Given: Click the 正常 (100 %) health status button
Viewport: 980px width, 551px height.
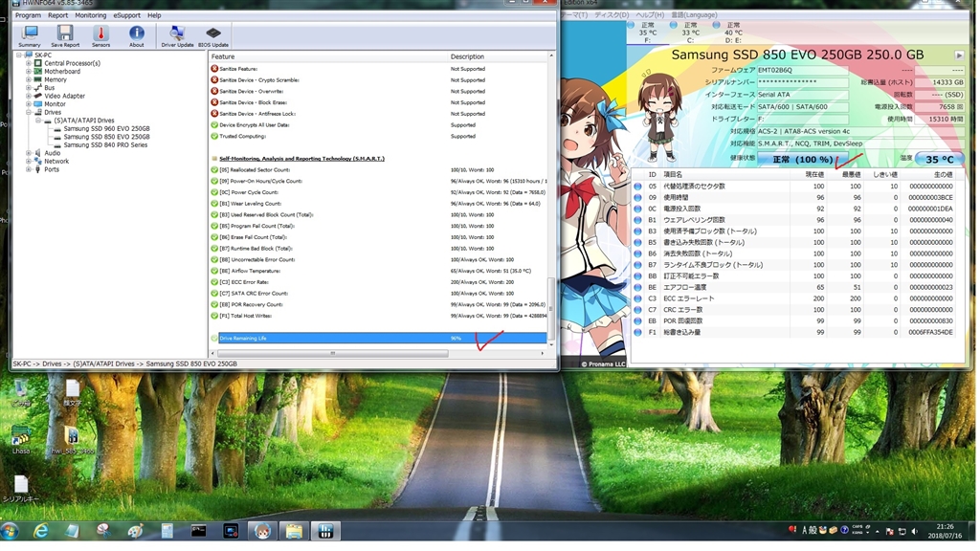Looking at the screenshot, I should [x=803, y=160].
